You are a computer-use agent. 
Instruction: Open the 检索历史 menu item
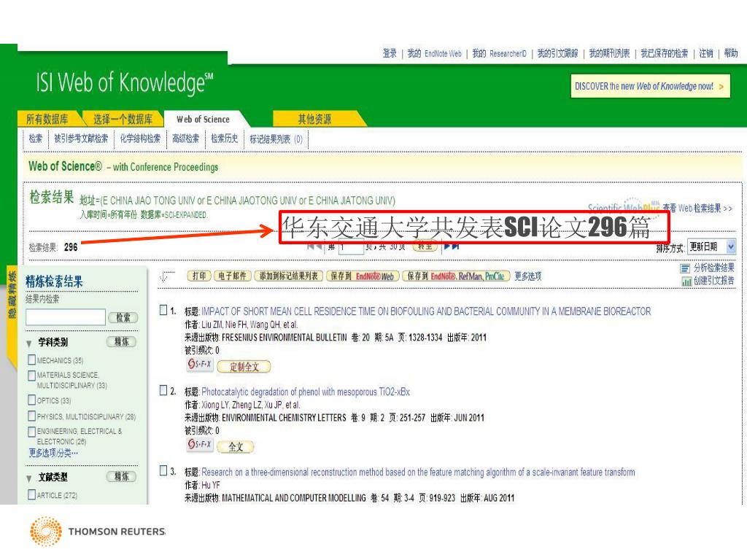click(225, 139)
